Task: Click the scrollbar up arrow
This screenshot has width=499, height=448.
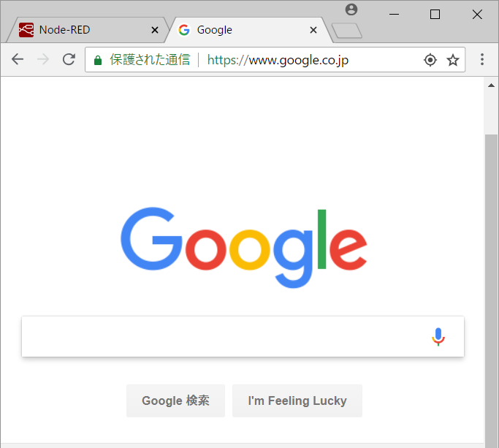Action: tap(492, 85)
